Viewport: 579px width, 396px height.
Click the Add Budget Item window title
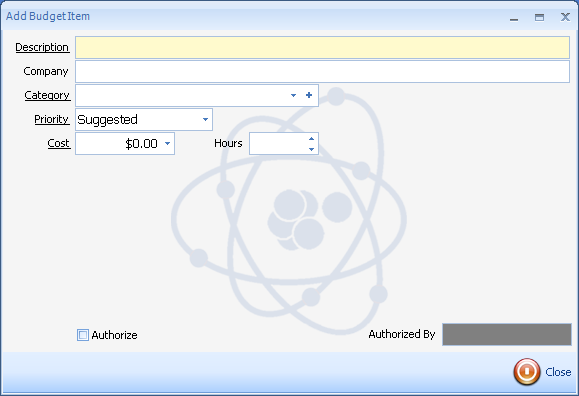pos(48,16)
